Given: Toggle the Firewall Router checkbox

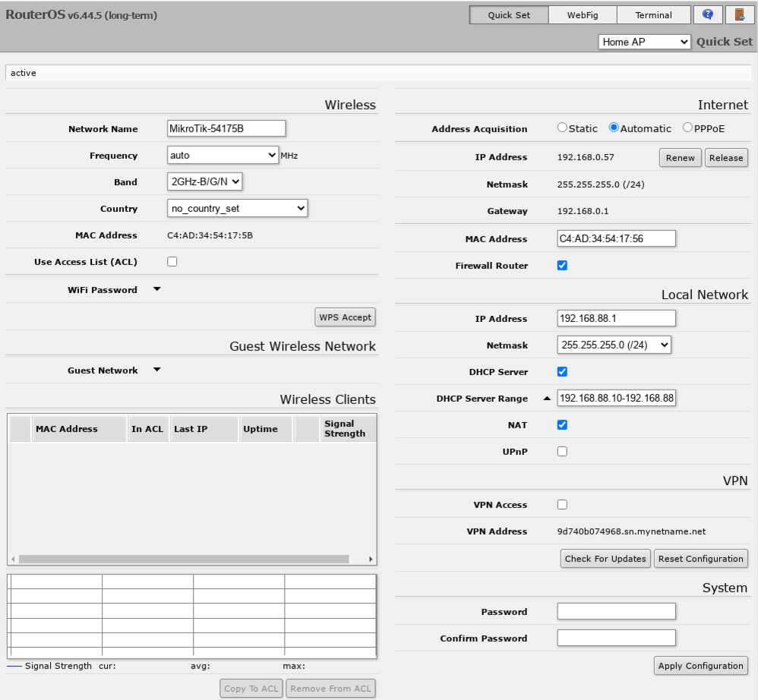Looking at the screenshot, I should coord(562,265).
